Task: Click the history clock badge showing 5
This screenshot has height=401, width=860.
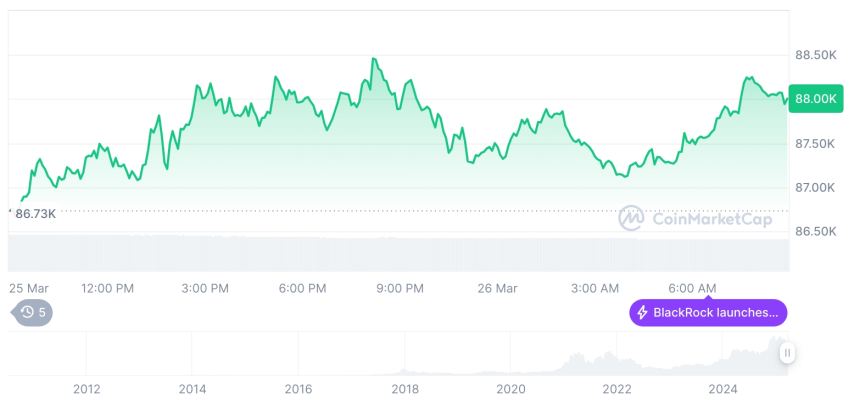Action: [x=32, y=313]
